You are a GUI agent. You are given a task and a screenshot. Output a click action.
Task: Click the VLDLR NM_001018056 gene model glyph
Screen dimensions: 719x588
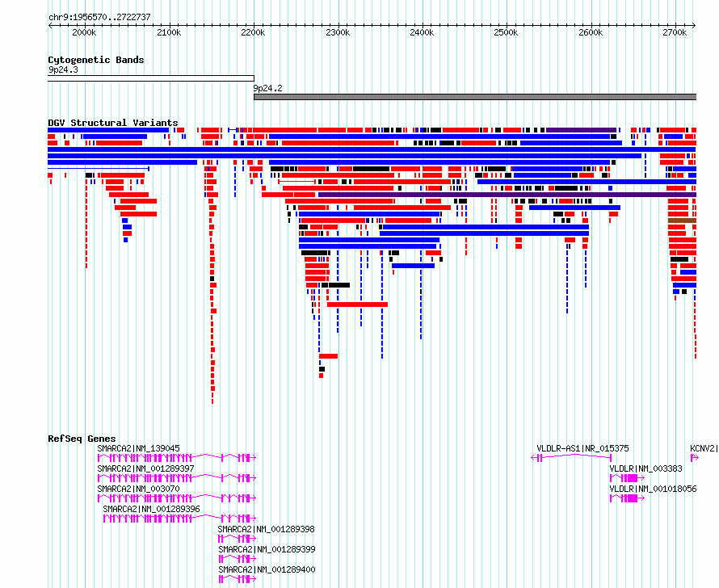click(x=627, y=498)
